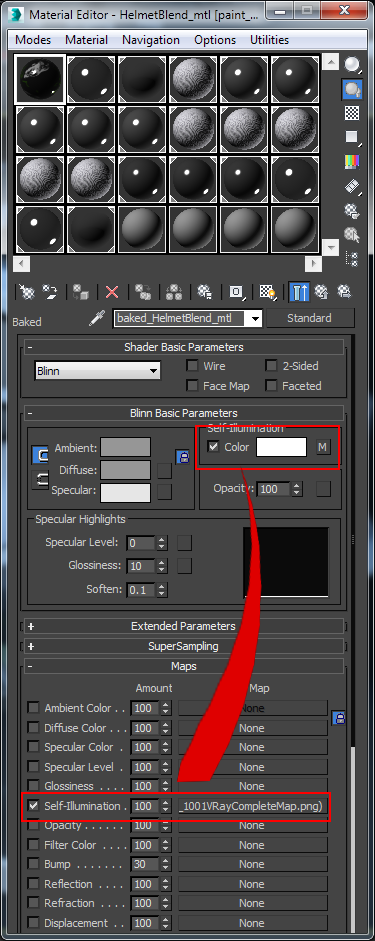This screenshot has height=941, width=375.
Task: Click Go Forward to Sibling icon
Action: coord(344,292)
